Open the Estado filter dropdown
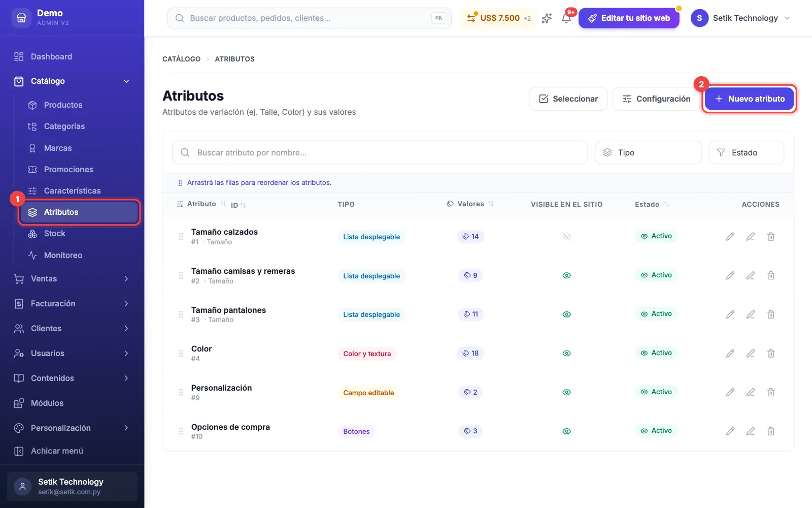 pos(746,152)
